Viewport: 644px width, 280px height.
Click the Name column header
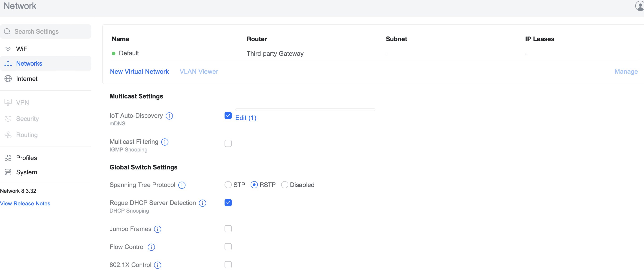point(121,39)
